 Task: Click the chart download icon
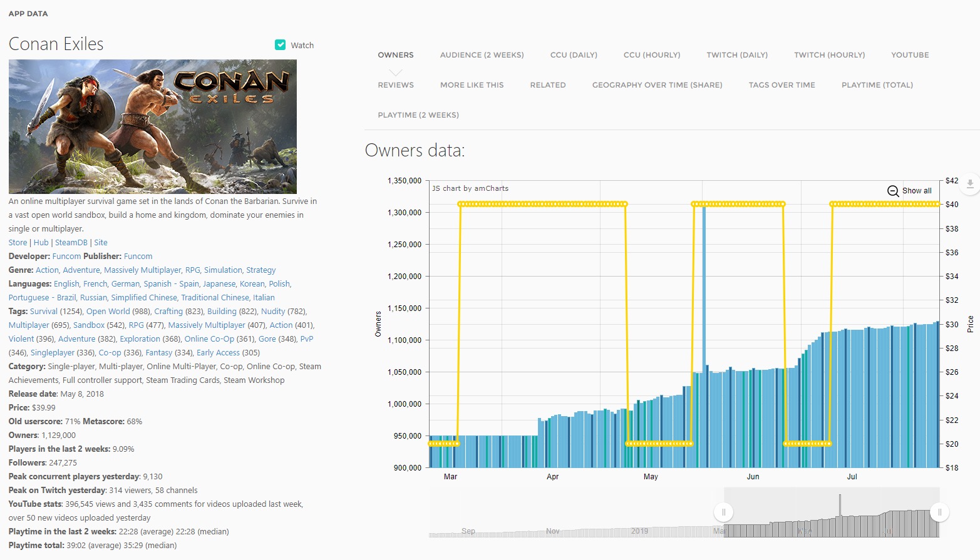tap(969, 183)
